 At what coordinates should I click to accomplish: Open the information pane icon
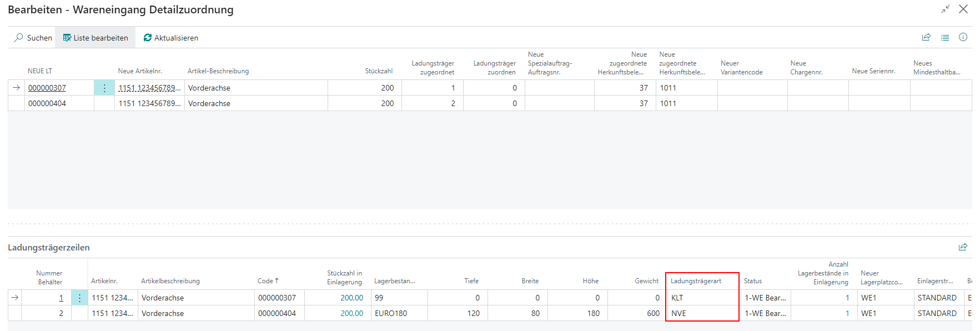pyautogui.click(x=963, y=37)
